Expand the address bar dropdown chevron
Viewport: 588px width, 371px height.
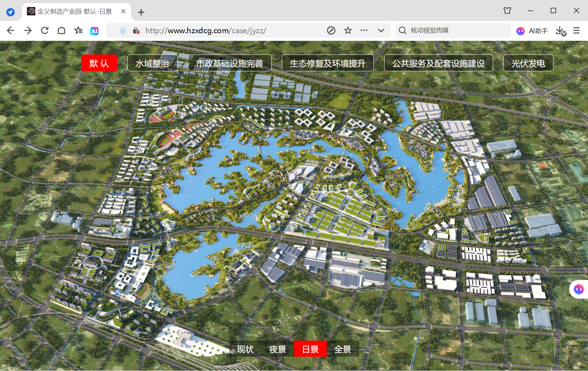(381, 31)
